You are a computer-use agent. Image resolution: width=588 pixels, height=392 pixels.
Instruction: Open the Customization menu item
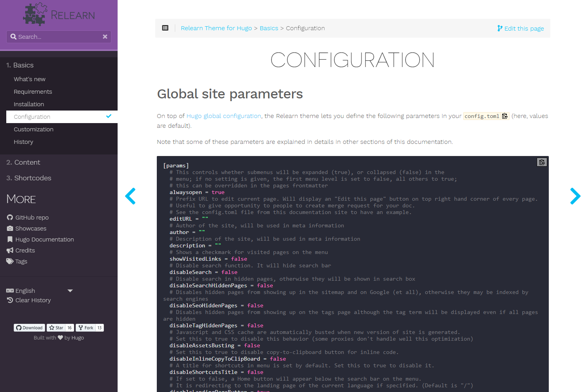(x=33, y=129)
